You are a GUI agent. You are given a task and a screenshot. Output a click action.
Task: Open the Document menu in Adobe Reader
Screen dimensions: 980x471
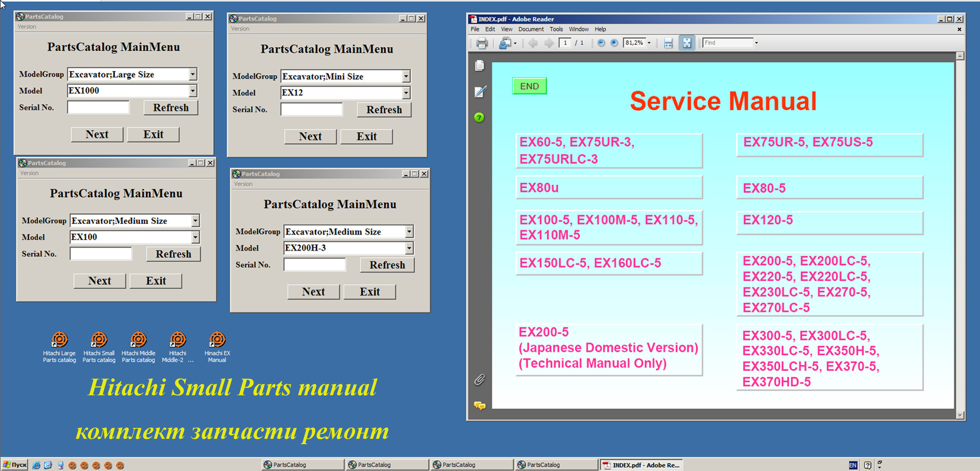[x=530, y=29]
